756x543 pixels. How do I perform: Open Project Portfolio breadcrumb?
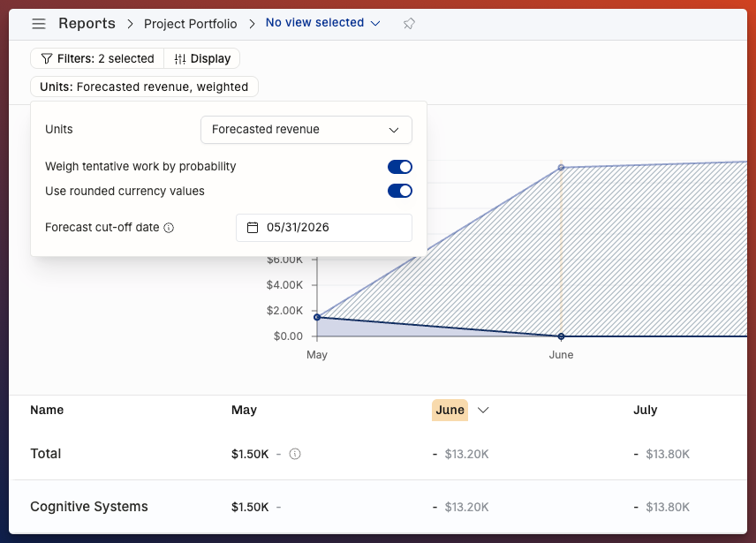click(191, 24)
